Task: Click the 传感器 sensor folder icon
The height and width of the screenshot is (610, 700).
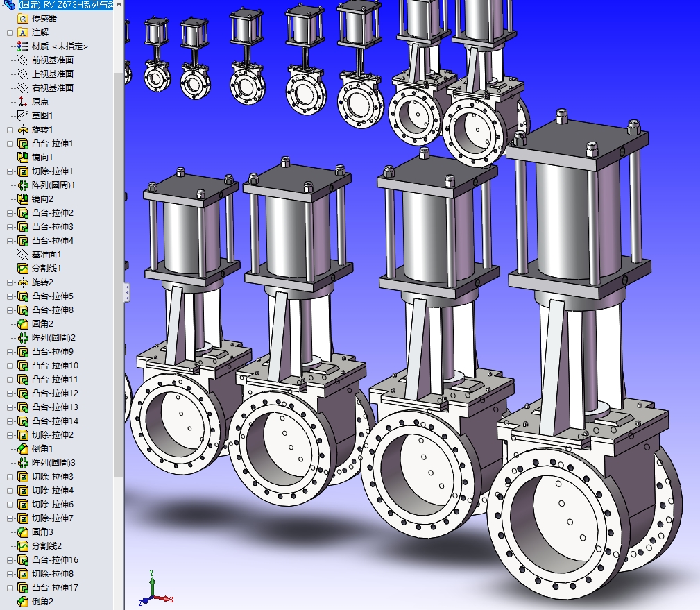Action: tap(22, 18)
